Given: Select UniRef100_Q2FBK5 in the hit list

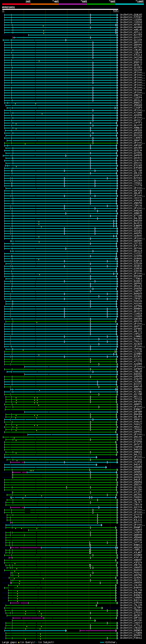Looking at the screenshot, I should tap(131, 369).
